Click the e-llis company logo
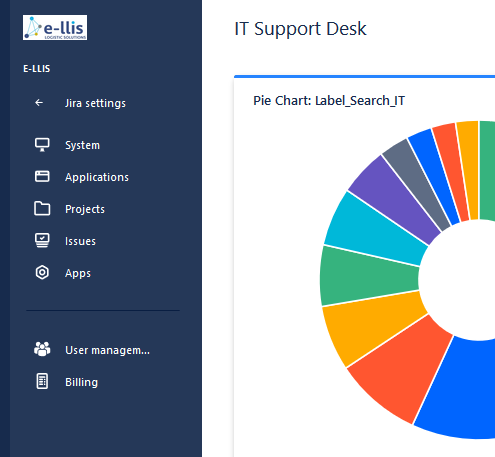Screen dimensions: 495x457 (x=55, y=27)
